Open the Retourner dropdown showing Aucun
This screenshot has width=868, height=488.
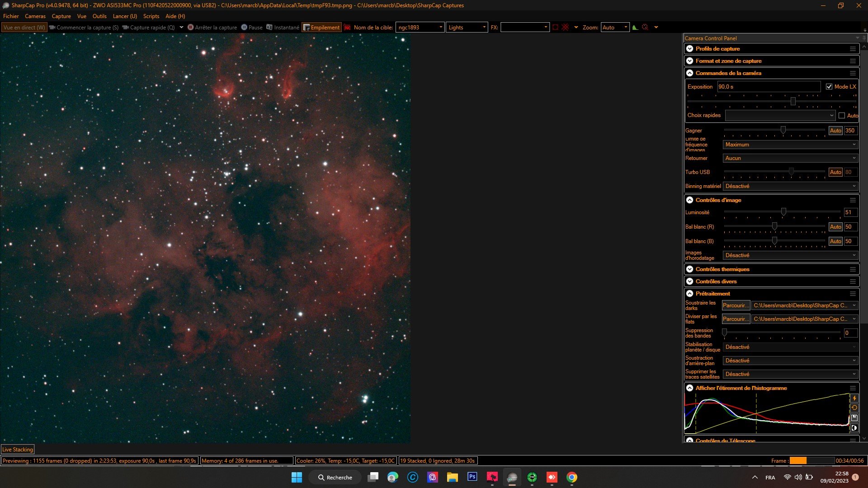(x=790, y=158)
